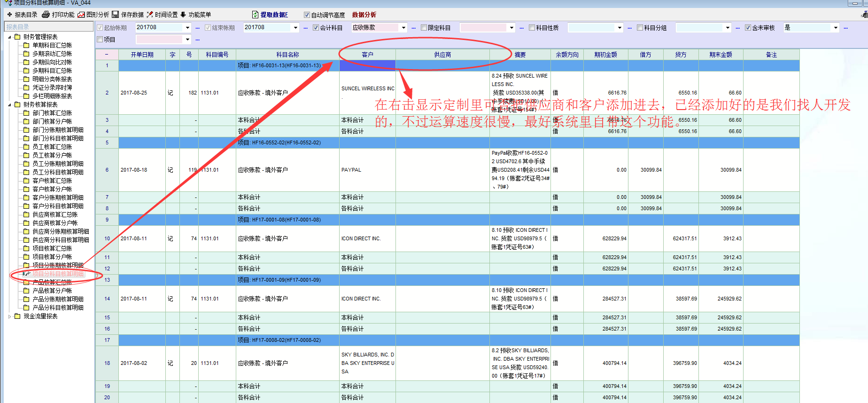868x403 pixels.
Task: Click the printer icon for 打印功能
Action: [x=46, y=15]
